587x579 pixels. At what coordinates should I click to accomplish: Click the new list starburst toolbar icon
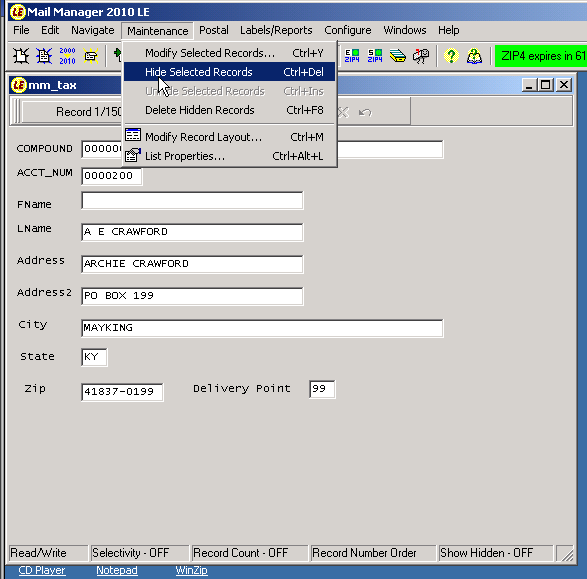coord(21,56)
